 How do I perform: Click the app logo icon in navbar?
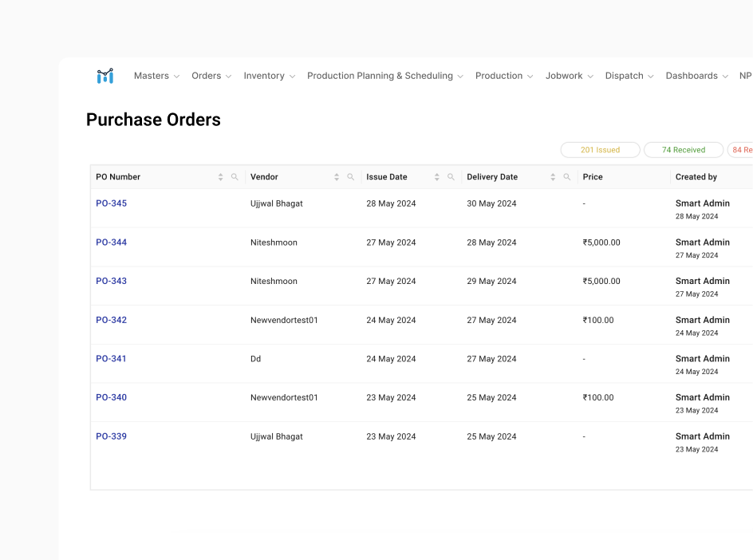click(105, 76)
